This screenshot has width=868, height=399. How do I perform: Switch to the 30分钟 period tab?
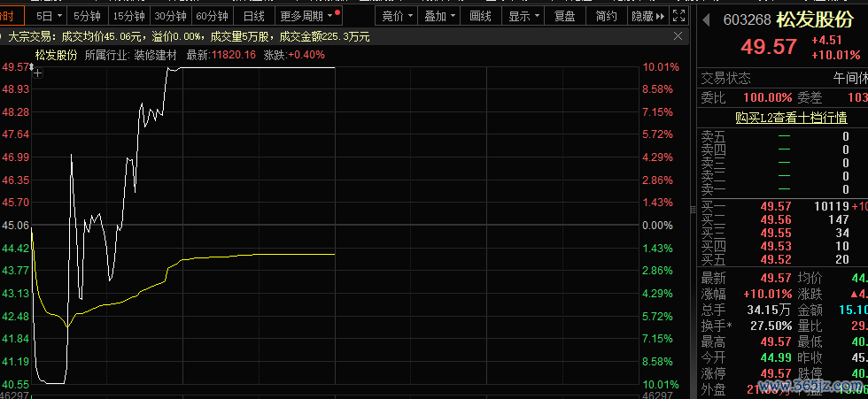(171, 16)
